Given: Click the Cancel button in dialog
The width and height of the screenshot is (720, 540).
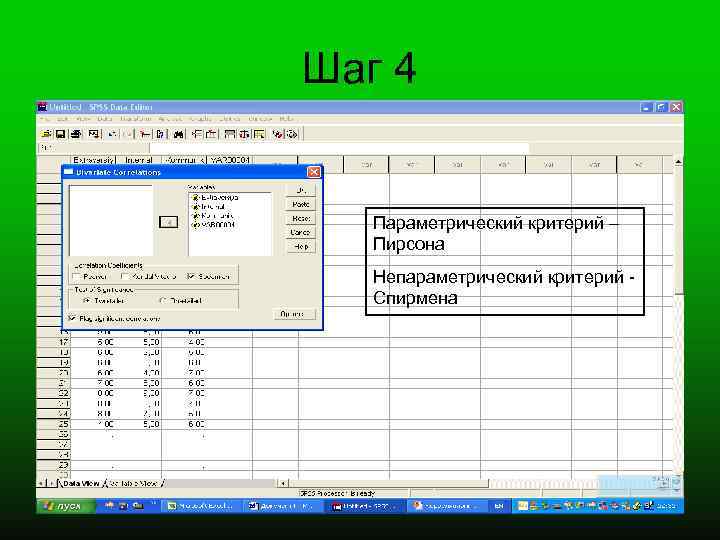Looking at the screenshot, I should pos(301,232).
